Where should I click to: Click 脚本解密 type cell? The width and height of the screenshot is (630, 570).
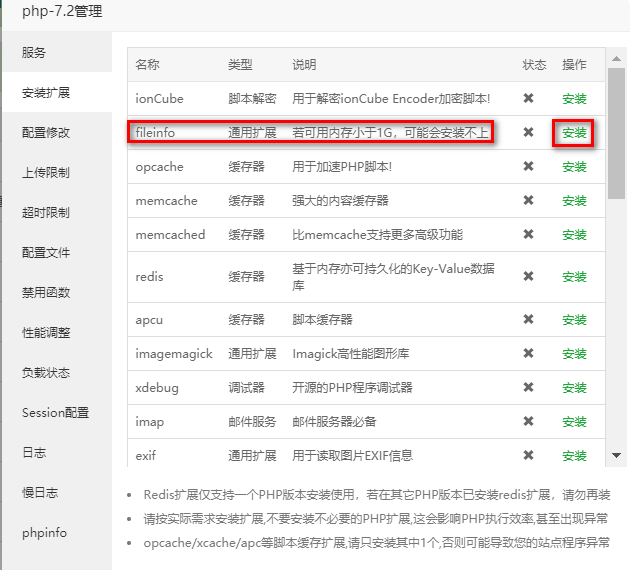pyautogui.click(x=252, y=98)
